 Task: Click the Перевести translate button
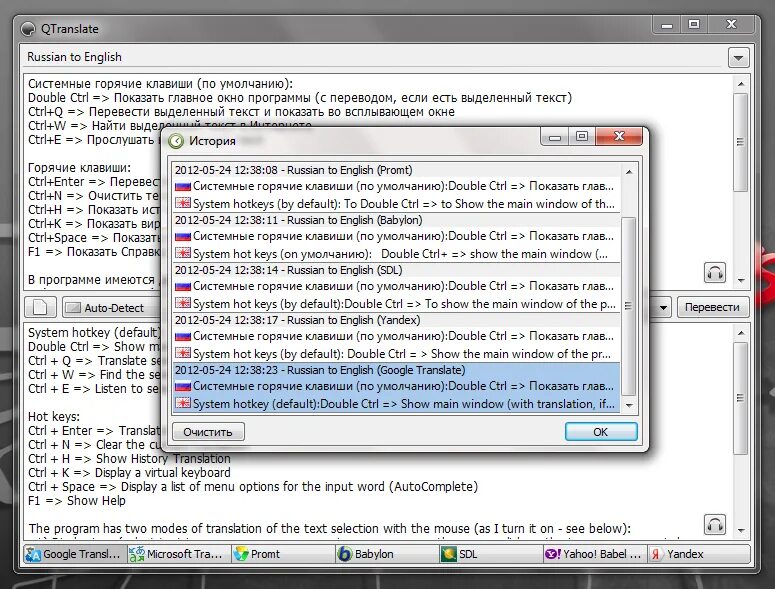[712, 307]
